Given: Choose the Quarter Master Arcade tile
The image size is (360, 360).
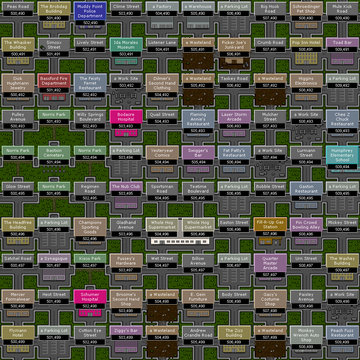Looking at the screenshot, I should point(270,263).
